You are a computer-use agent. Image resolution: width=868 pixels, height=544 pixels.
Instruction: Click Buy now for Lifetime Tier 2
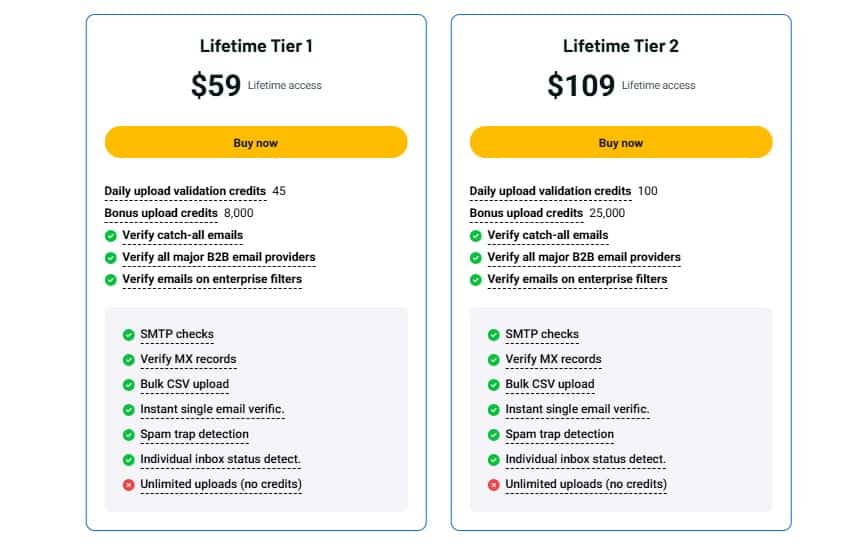click(621, 142)
